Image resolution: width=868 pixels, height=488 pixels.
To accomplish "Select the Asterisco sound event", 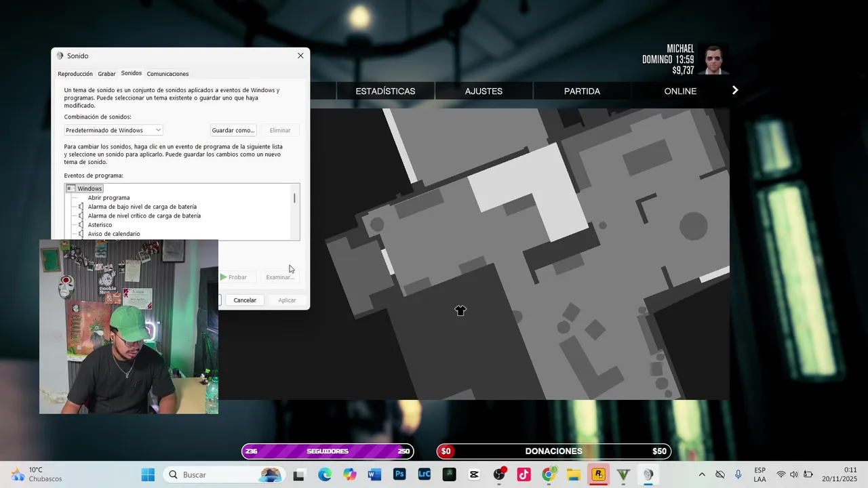I will (100, 224).
